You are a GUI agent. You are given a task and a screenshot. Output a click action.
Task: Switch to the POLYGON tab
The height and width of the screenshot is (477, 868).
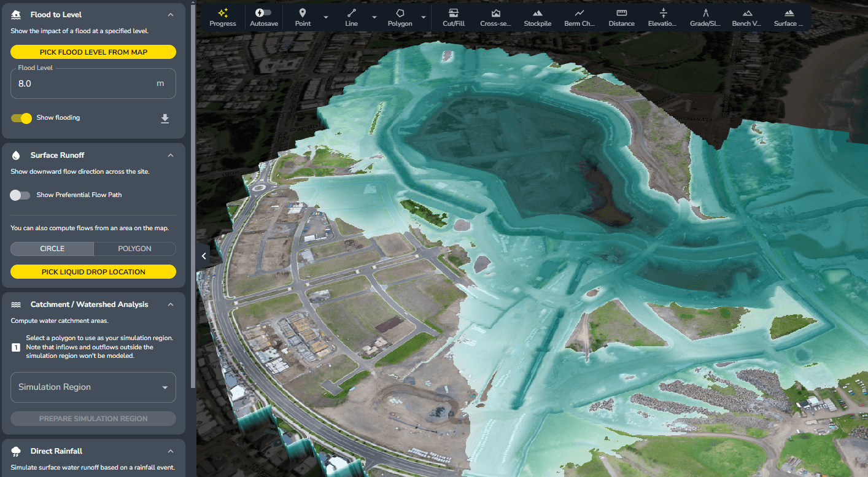[x=134, y=249]
